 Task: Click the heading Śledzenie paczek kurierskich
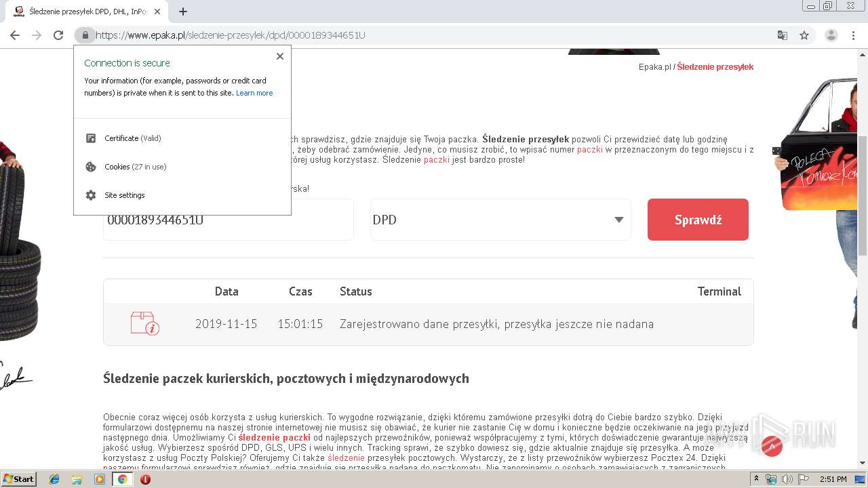click(x=286, y=378)
